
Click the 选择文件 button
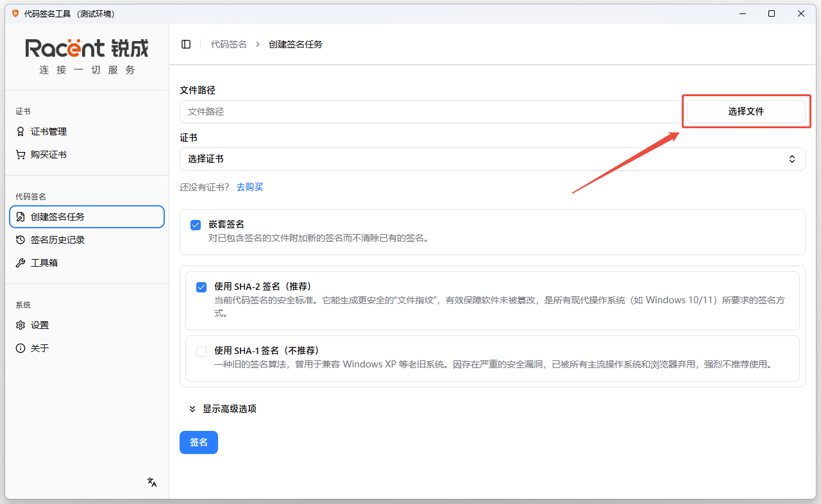746,112
